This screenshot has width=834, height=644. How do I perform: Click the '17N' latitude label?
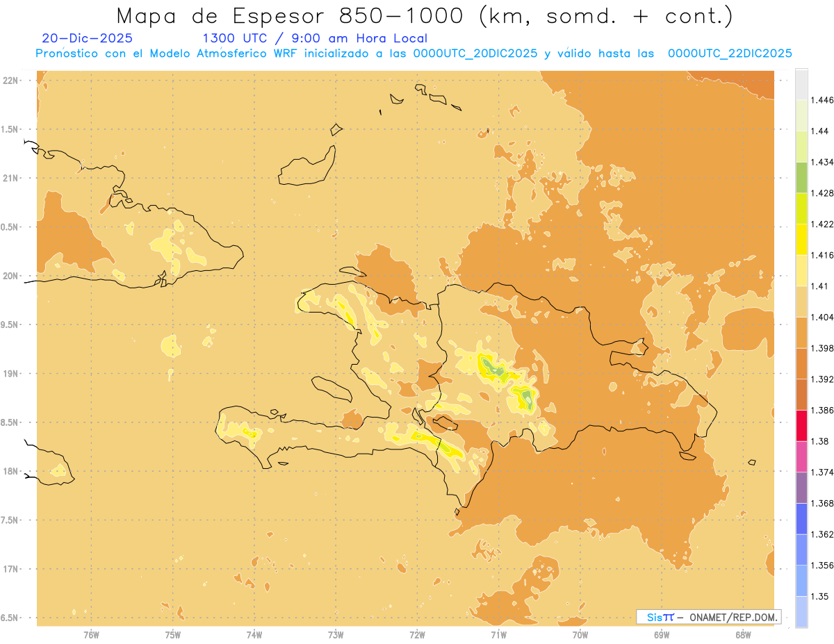click(x=11, y=569)
